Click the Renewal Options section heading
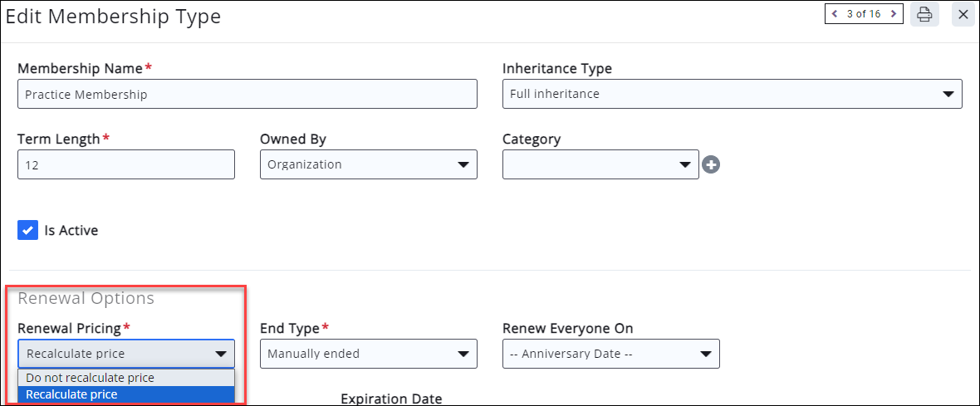This screenshot has width=980, height=406. point(86,299)
